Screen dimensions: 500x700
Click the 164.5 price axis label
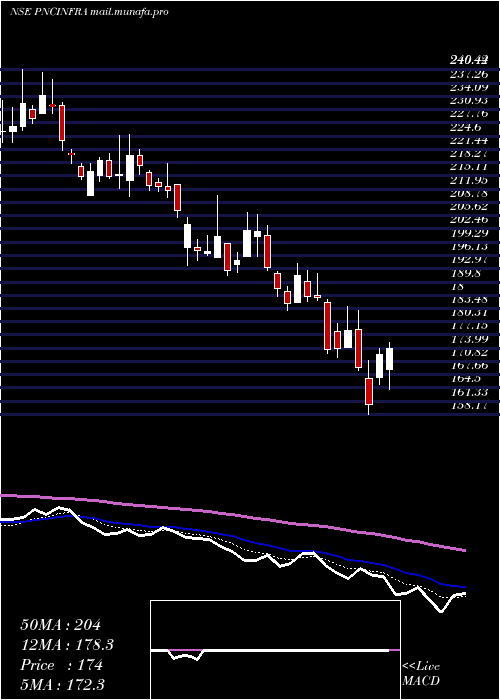pyautogui.click(x=466, y=379)
